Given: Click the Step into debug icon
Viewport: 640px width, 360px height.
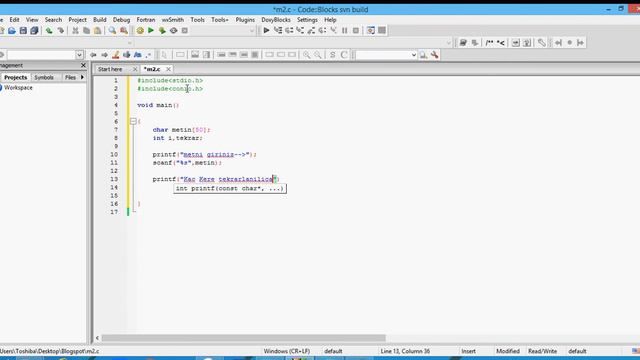Looking at the screenshot, I should (300, 31).
